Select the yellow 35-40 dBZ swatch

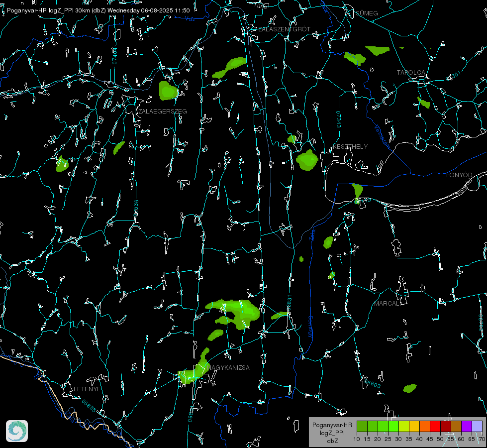[x=414, y=426]
